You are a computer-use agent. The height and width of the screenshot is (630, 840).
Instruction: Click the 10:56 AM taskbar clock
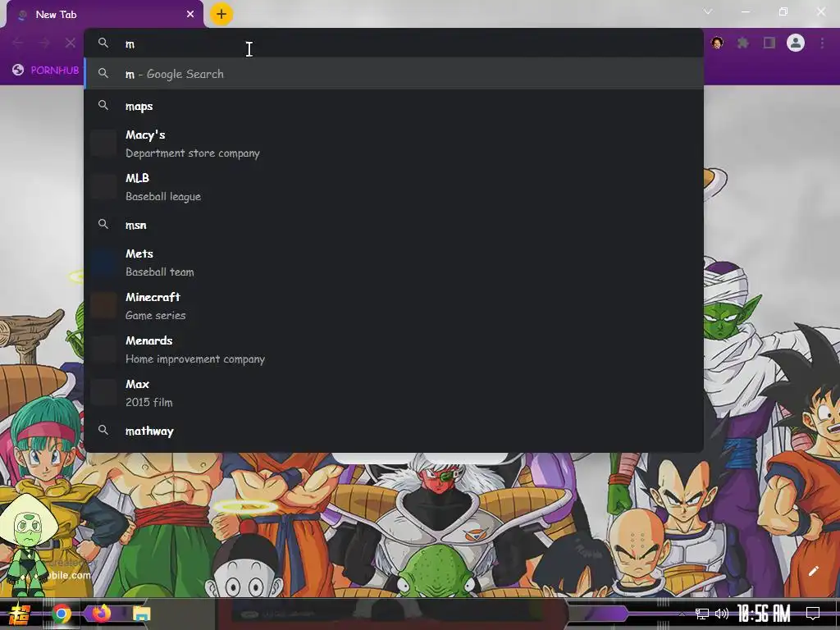[764, 614]
